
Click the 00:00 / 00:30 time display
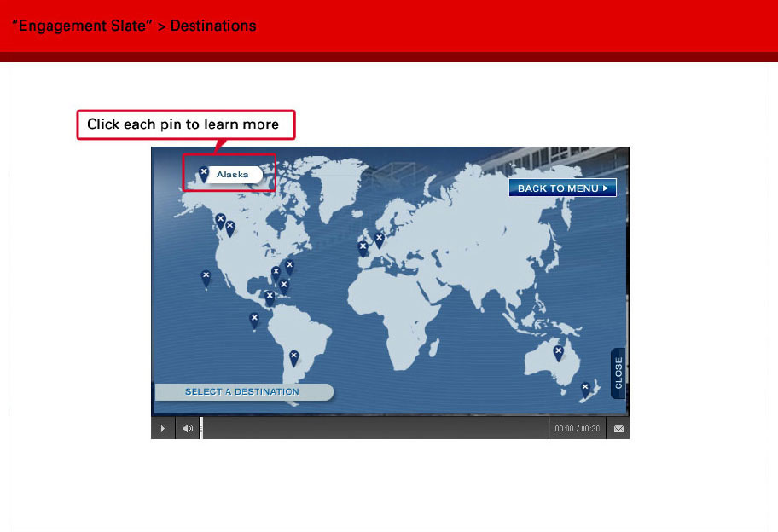577,428
